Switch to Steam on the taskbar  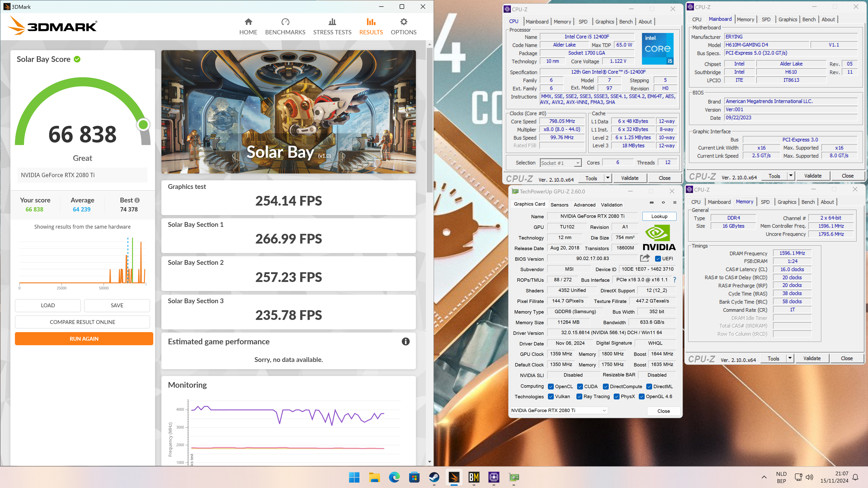coord(434,477)
